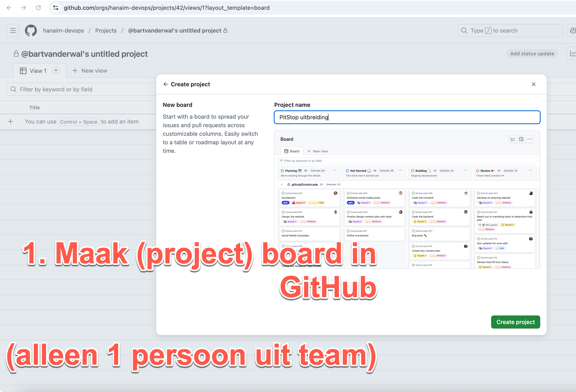Close the Create project dialog
This screenshot has height=392, width=576.
coord(534,84)
